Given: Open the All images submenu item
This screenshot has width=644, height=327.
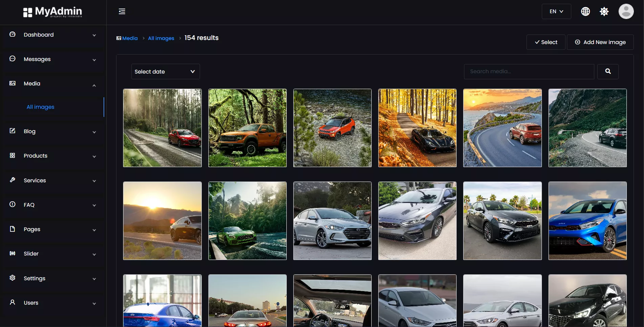Looking at the screenshot, I should click(40, 107).
